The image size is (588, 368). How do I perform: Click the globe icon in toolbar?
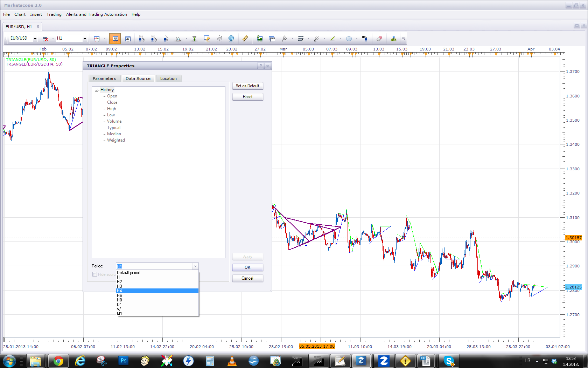pos(231,39)
